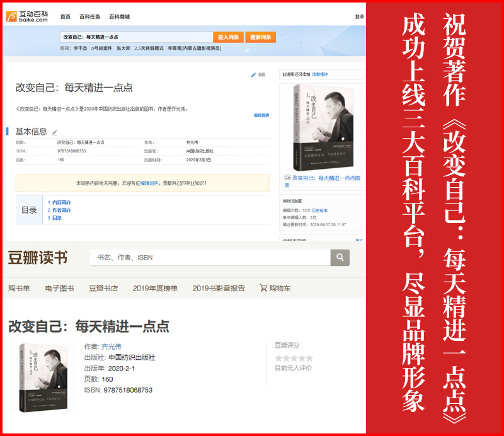The height and width of the screenshot is (436, 504).
Task: Click the image icon beside 图册 link
Action: 287,178
